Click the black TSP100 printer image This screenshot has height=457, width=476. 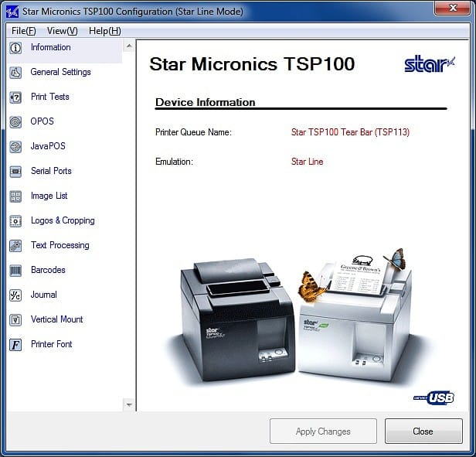(236, 319)
